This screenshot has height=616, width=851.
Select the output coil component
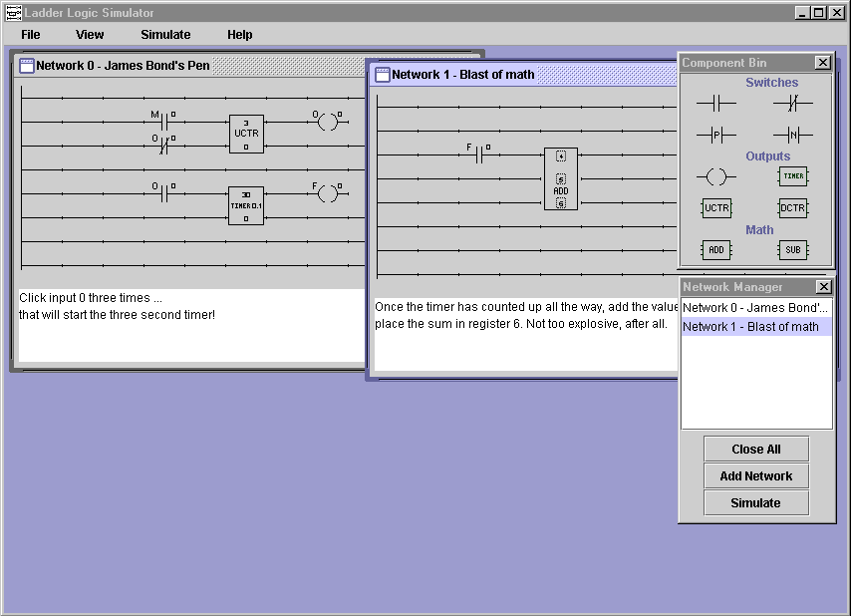715,176
